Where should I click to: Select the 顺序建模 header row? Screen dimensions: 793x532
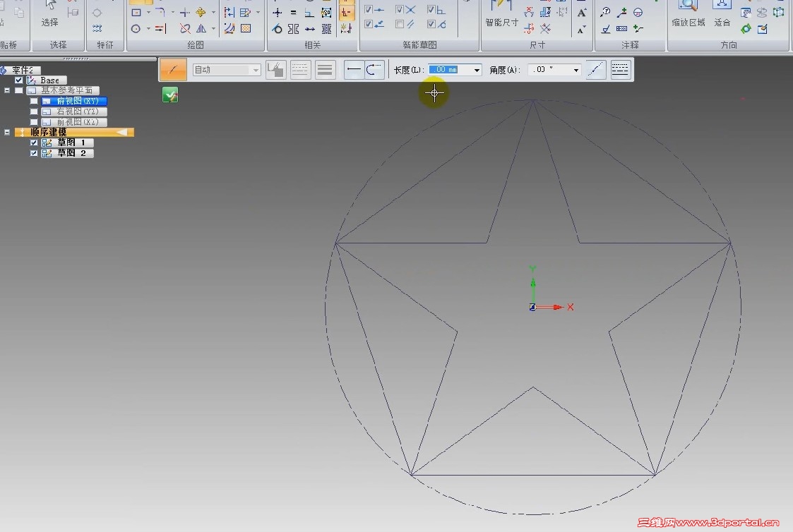pos(74,133)
